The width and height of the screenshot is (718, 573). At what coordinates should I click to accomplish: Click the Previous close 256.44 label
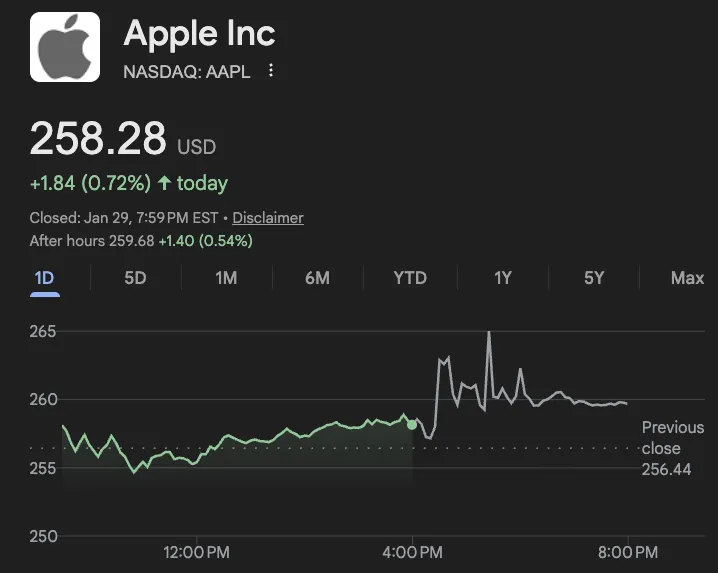click(x=672, y=448)
